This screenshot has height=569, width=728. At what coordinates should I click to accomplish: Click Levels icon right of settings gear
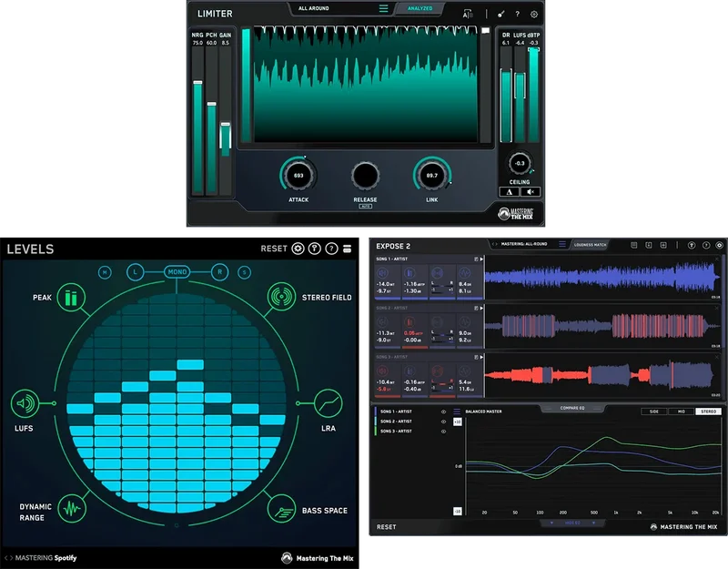click(315, 249)
